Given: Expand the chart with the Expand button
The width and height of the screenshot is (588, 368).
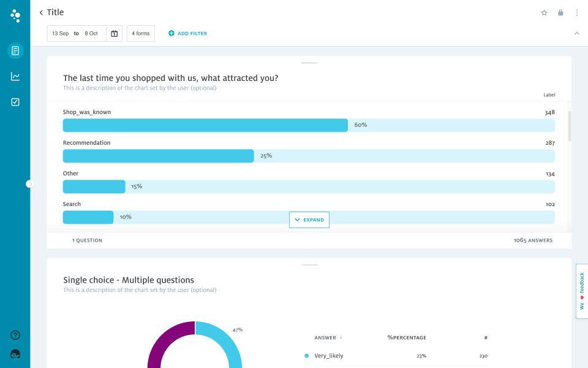Looking at the screenshot, I should tap(309, 220).
